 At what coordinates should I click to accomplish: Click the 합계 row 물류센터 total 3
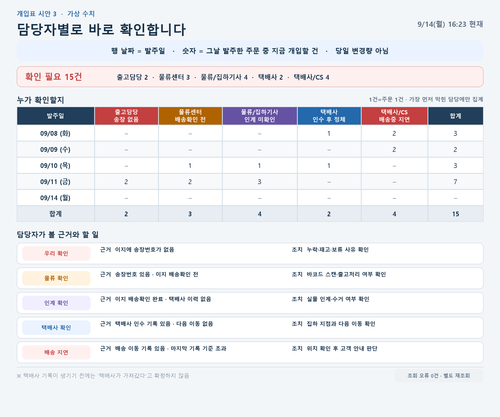pyautogui.click(x=190, y=214)
